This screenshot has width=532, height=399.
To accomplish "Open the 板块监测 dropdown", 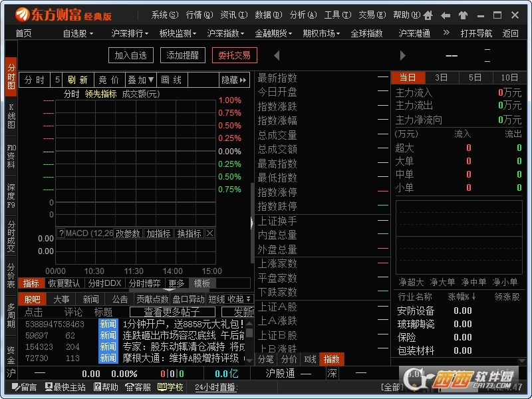I will tap(178, 33).
